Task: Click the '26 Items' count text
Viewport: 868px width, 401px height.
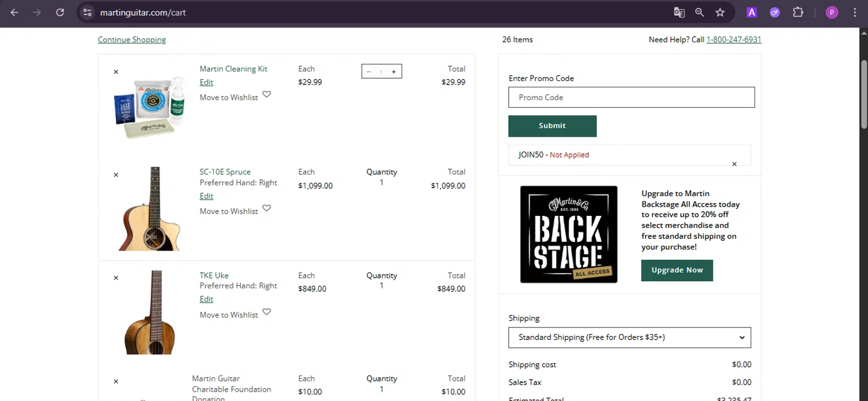Action: click(x=517, y=39)
